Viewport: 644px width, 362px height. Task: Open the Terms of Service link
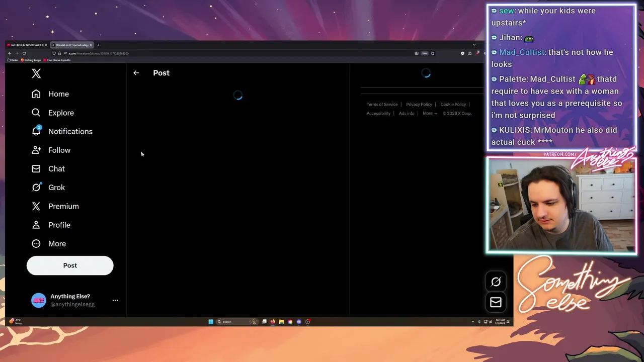382,105
